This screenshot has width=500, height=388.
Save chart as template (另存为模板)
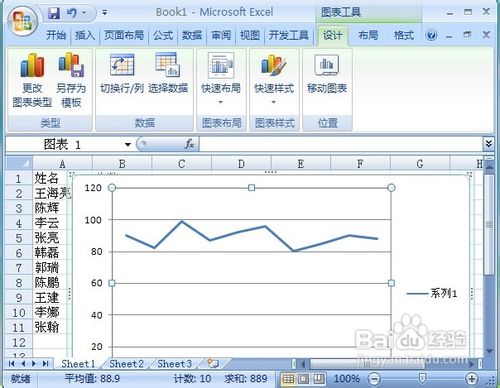pyautogui.click(x=71, y=81)
